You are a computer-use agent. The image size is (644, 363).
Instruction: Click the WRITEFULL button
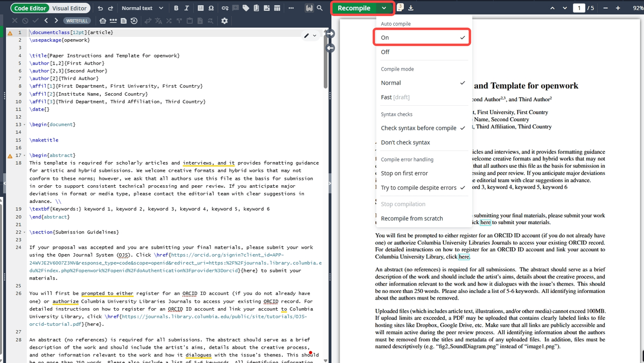[77, 21]
